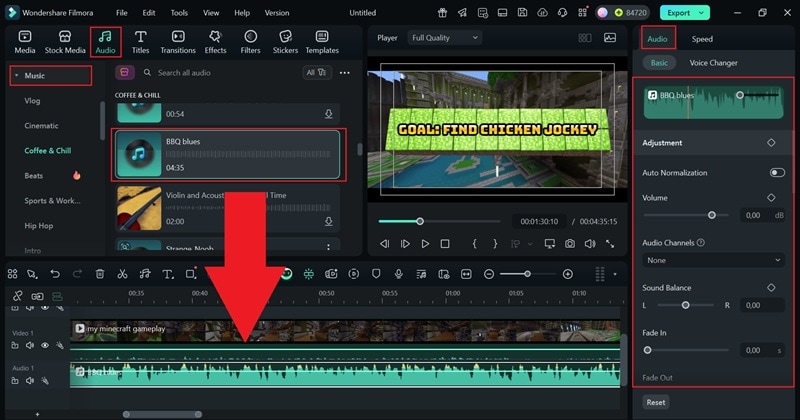Click the voiceover microphone icon
Viewport: 800px width, 420px height.
pyautogui.click(x=398, y=274)
